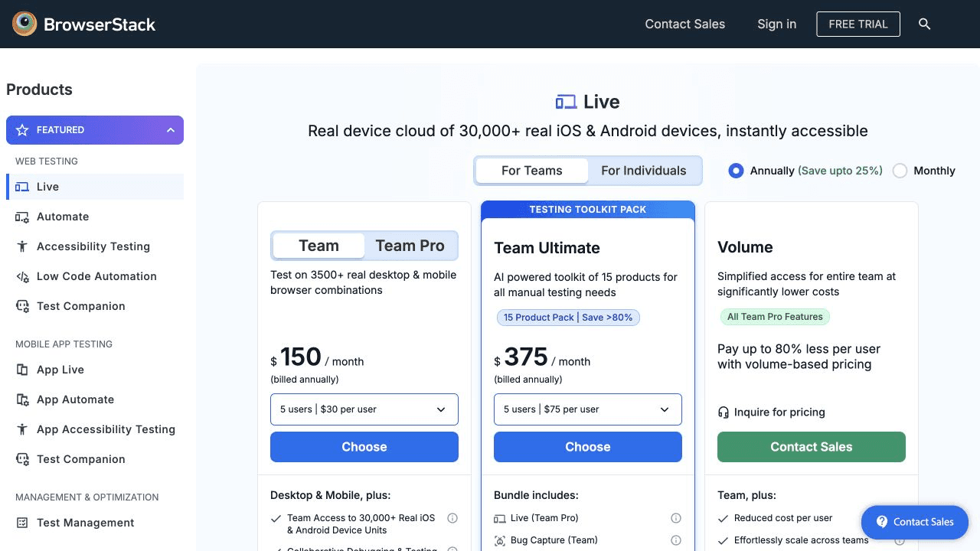Click checkmark beside Reduced cost per user
The height and width of the screenshot is (551, 980).
point(724,518)
